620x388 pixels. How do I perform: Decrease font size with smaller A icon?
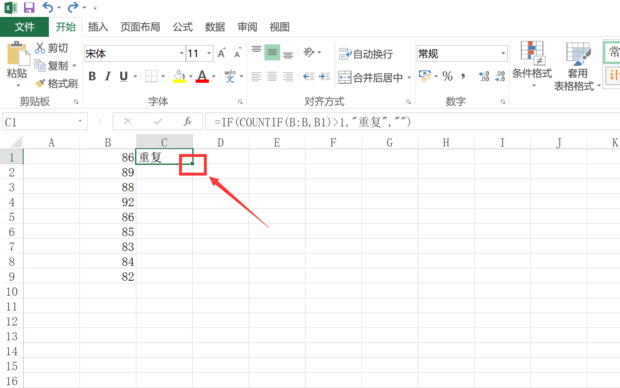point(237,53)
